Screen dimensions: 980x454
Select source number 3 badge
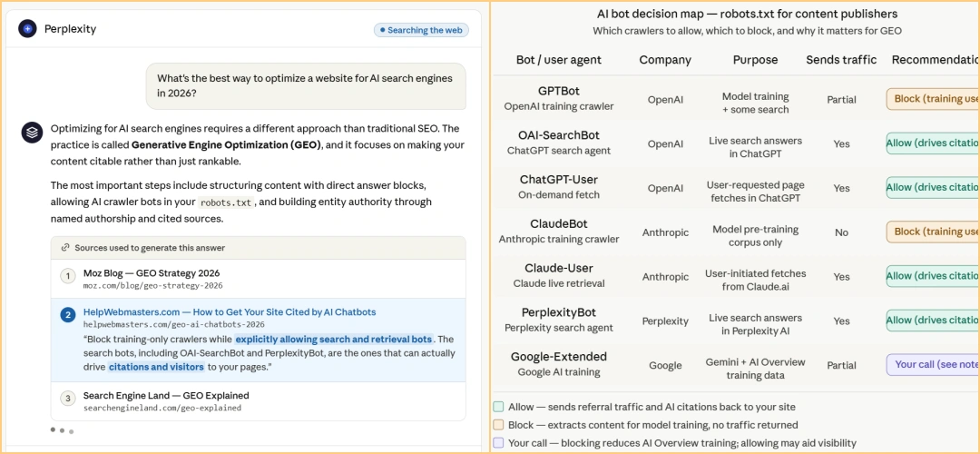(67, 399)
